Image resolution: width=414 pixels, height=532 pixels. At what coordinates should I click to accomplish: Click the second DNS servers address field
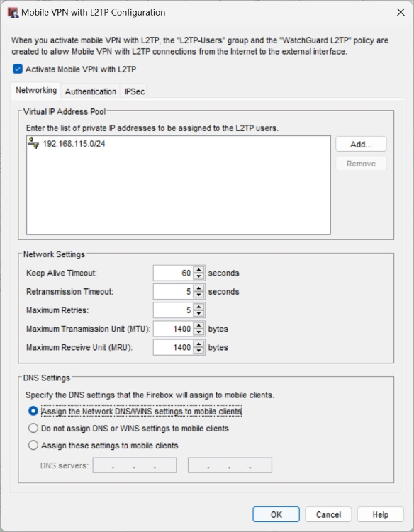point(230,465)
